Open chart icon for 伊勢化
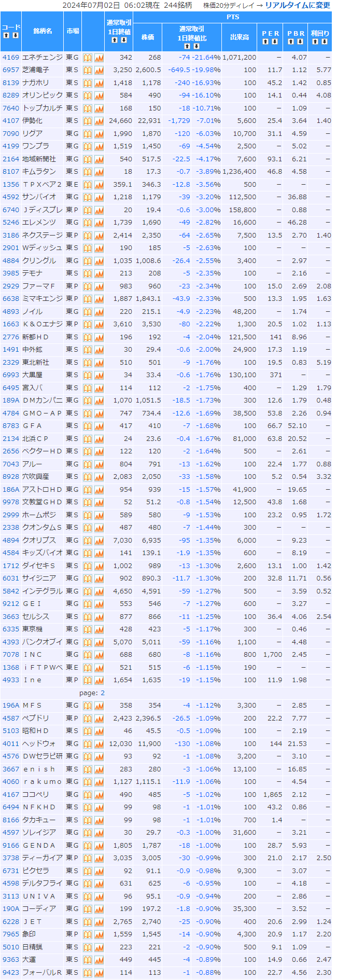This screenshot has width=337, height=980. pyautogui.click(x=99, y=121)
